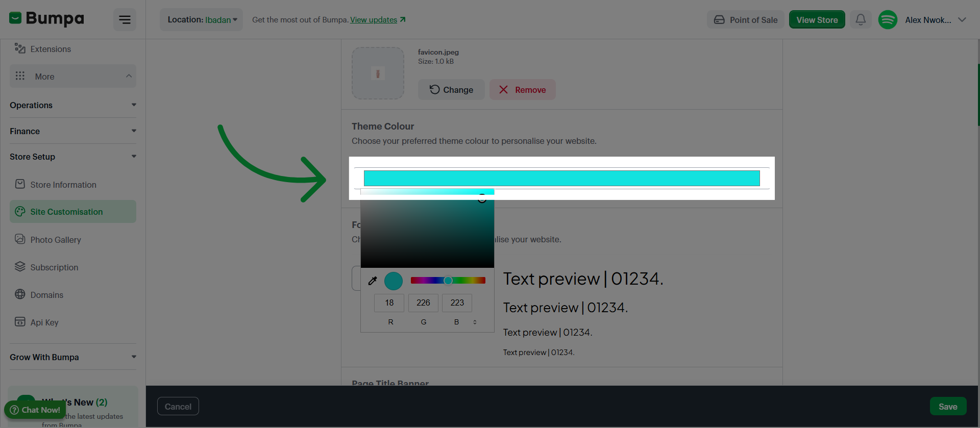Pick a colour with the eyedropper tool
980x428 pixels.
tap(373, 281)
